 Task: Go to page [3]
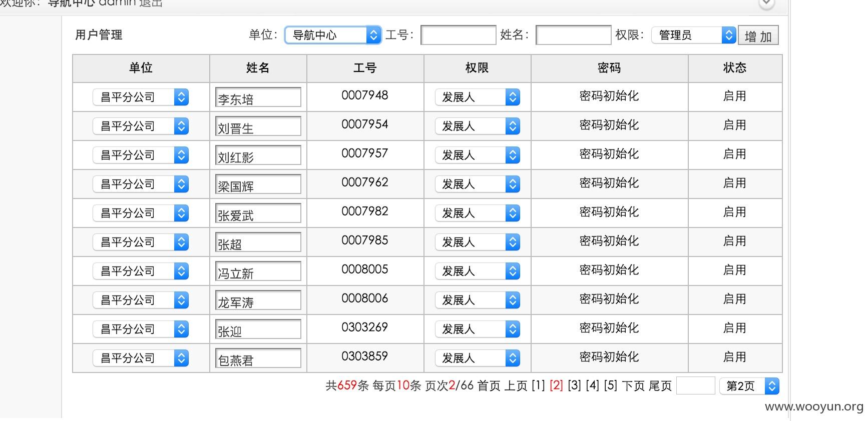(575, 385)
